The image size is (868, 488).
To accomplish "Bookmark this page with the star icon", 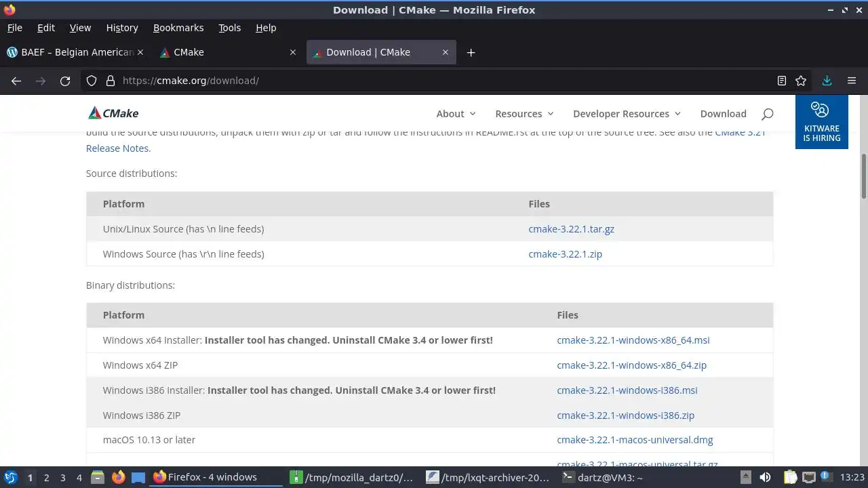I will click(801, 81).
